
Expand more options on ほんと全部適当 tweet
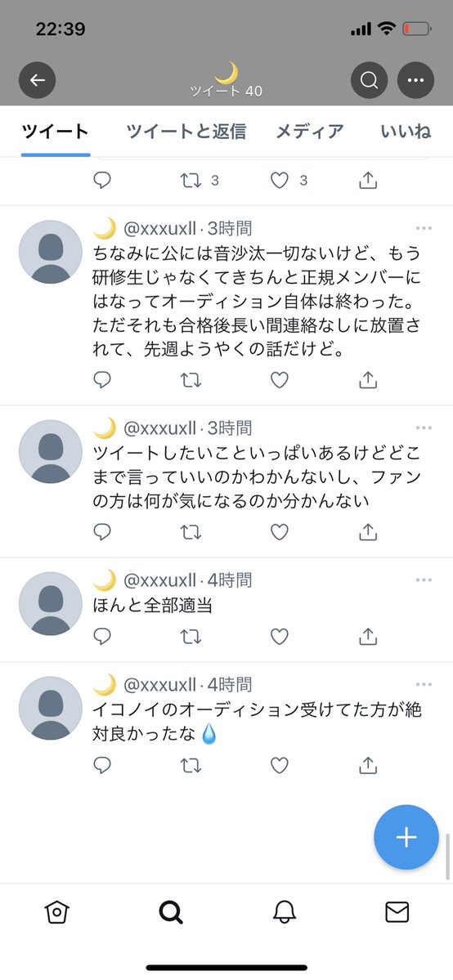(424, 580)
